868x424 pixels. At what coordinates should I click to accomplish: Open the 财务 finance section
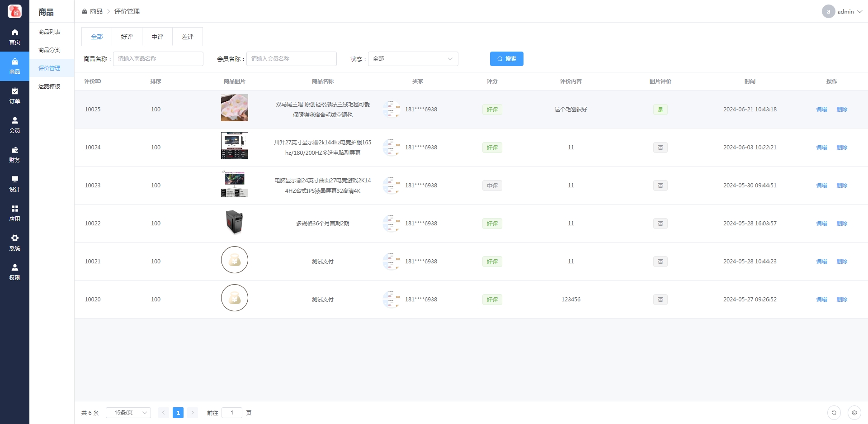(x=14, y=154)
